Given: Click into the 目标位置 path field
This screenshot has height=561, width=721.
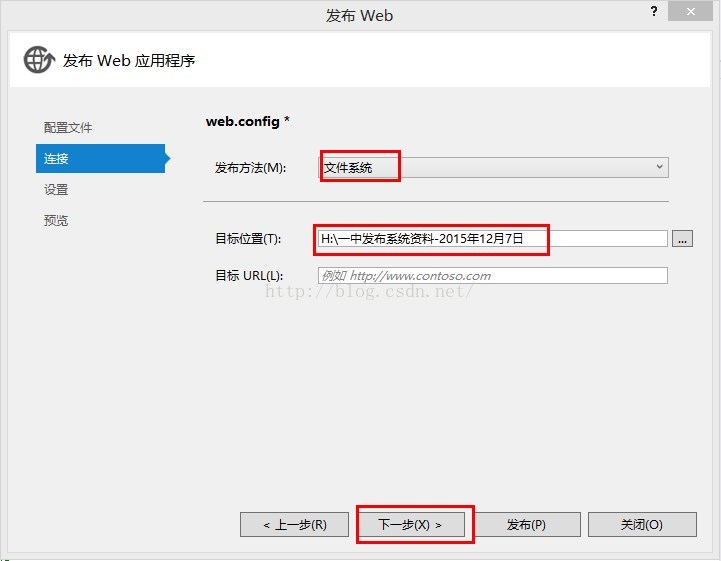Looking at the screenshot, I should (x=492, y=239).
